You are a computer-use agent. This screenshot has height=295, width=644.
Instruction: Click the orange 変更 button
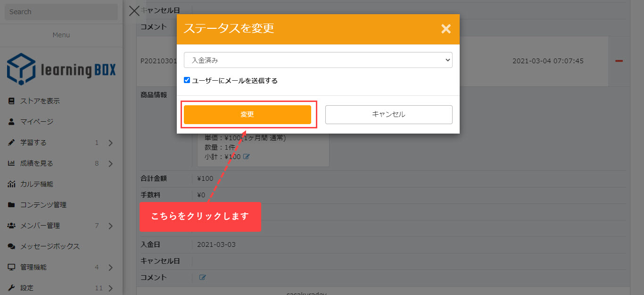(247, 115)
